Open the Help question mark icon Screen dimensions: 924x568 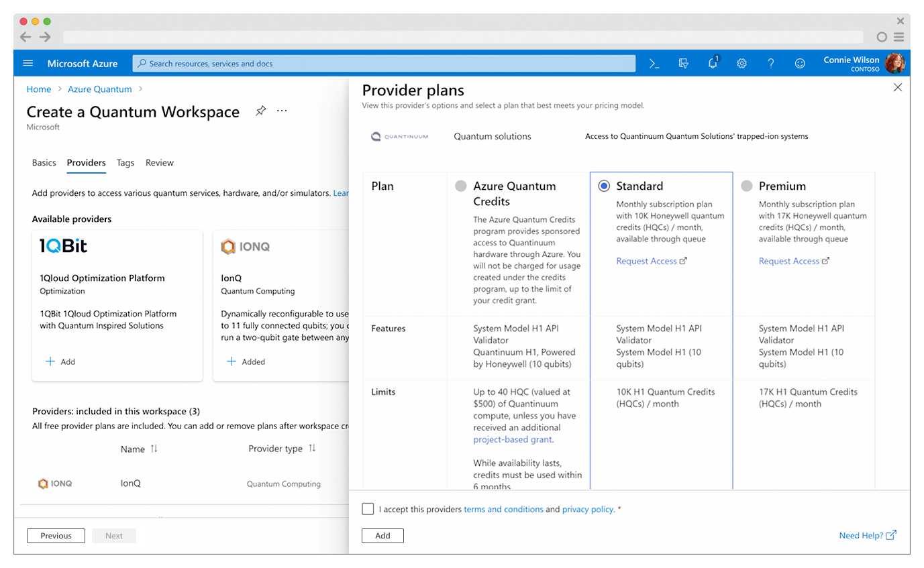pos(770,63)
